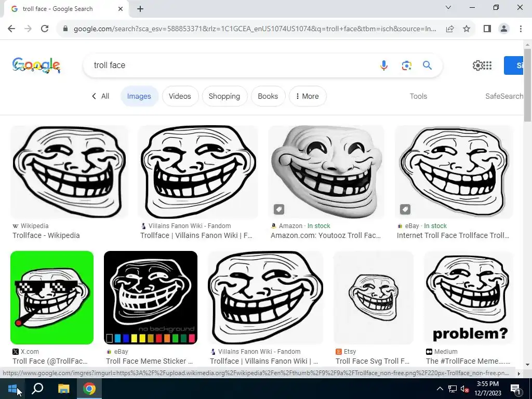Share this page using share icon
This screenshot has width=532, height=399.
pyautogui.click(x=450, y=29)
